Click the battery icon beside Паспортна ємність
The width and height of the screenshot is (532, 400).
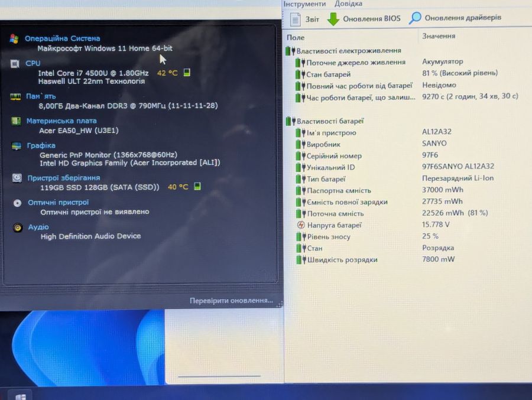click(301, 191)
